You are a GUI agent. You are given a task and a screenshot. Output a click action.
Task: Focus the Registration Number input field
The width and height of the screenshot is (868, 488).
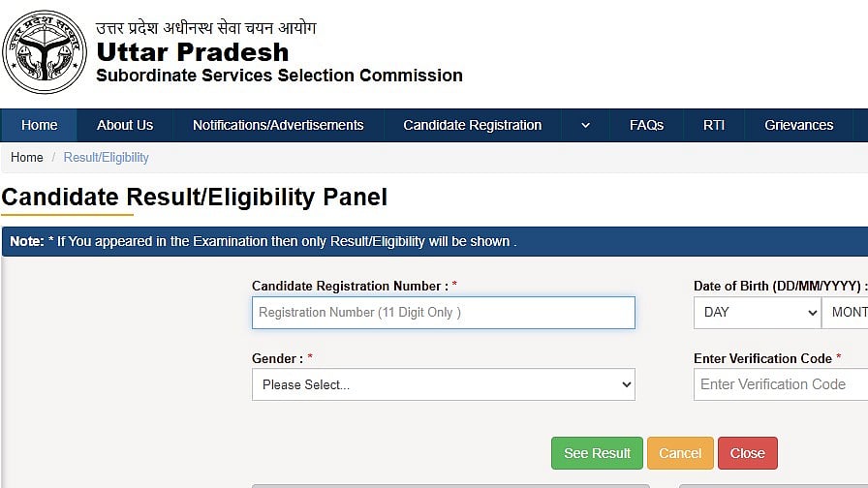pyautogui.click(x=443, y=313)
